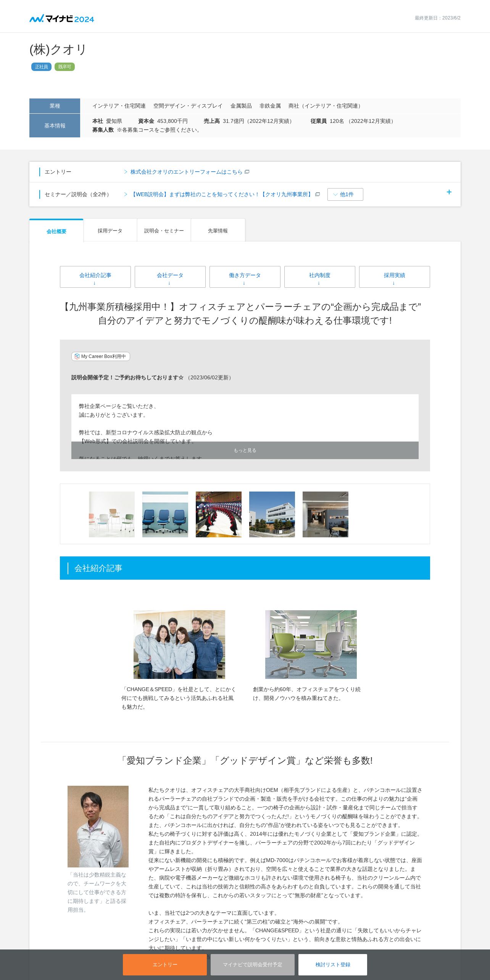Click マイナビで説明会受付予定 button

253,964
